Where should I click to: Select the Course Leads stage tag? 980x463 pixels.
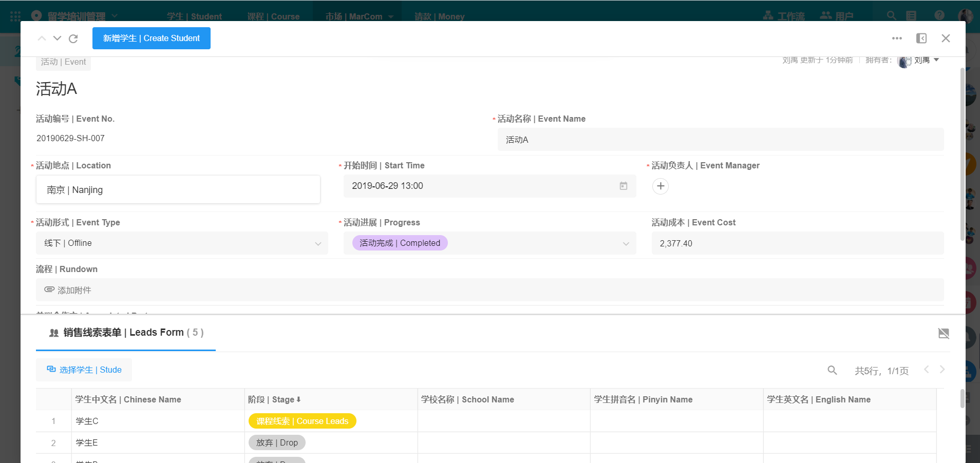(302, 421)
